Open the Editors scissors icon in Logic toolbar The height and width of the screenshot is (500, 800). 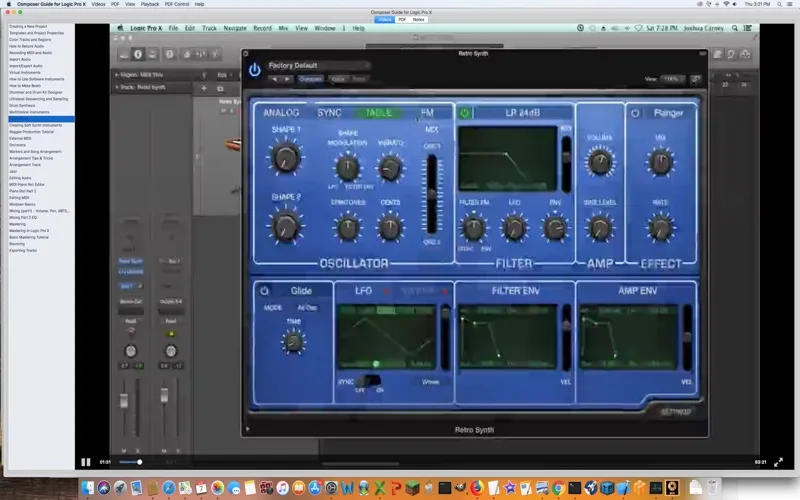(215, 54)
